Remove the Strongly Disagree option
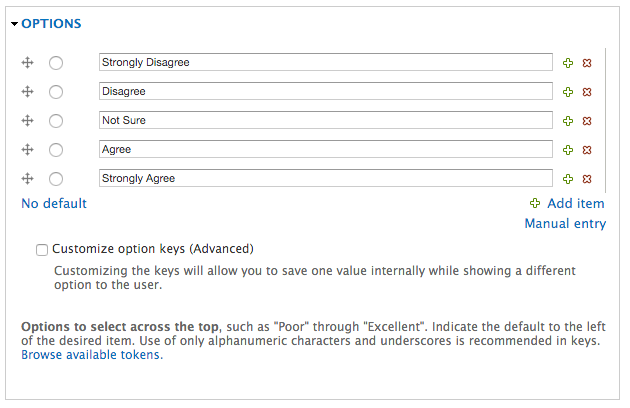The image size is (630, 408). [587, 63]
